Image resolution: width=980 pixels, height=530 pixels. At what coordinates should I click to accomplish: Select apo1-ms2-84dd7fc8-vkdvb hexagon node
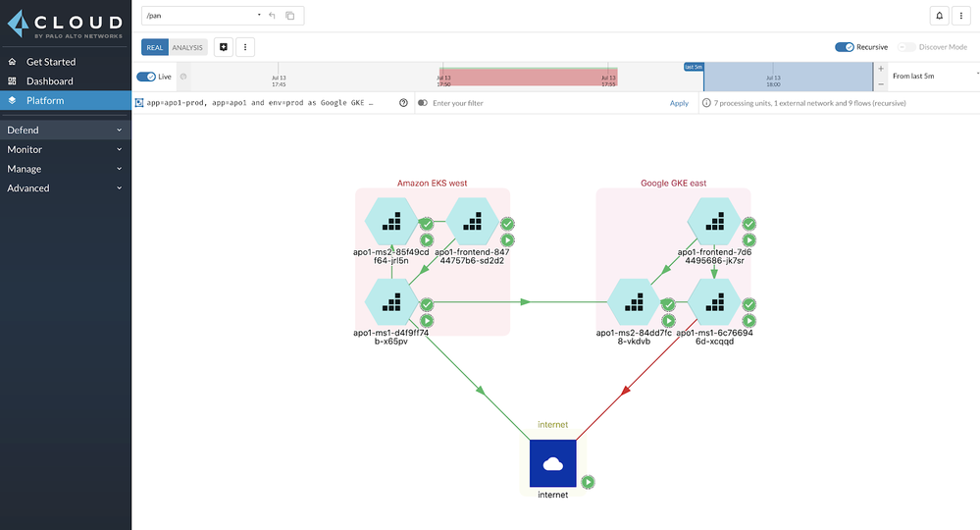click(x=634, y=302)
